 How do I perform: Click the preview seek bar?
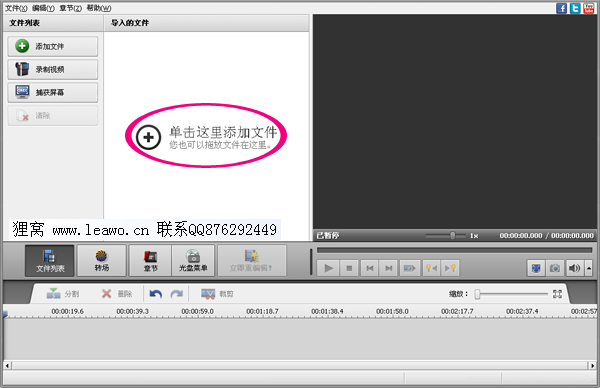[454, 250]
